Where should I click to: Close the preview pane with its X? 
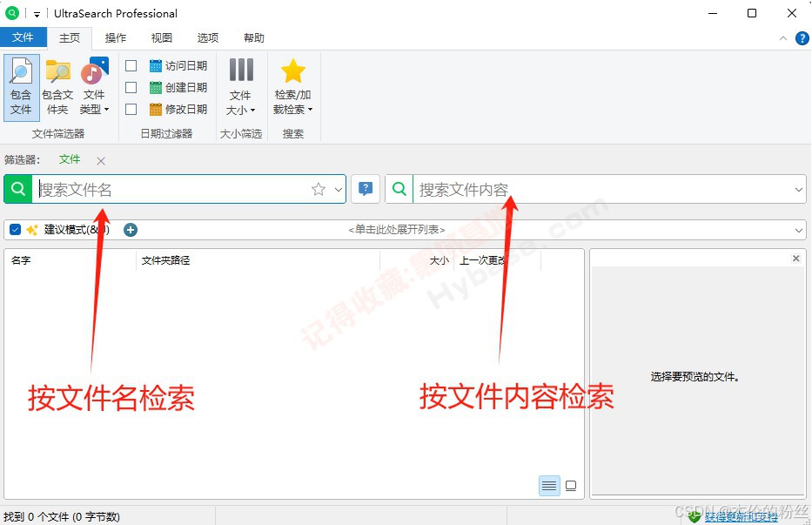tap(796, 258)
